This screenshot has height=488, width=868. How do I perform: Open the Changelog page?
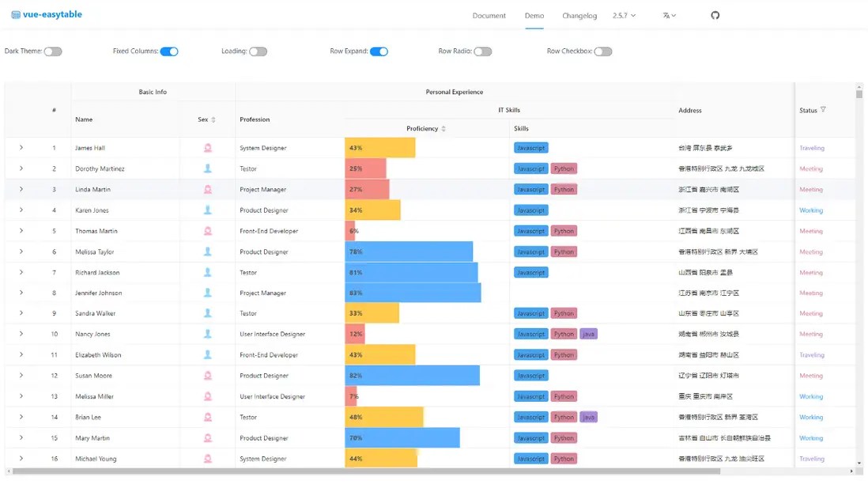click(x=579, y=14)
